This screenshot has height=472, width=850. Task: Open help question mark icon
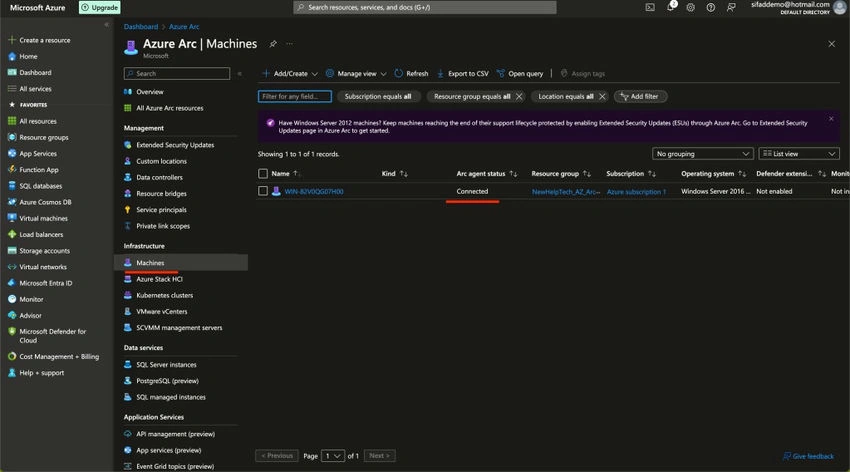pos(711,8)
